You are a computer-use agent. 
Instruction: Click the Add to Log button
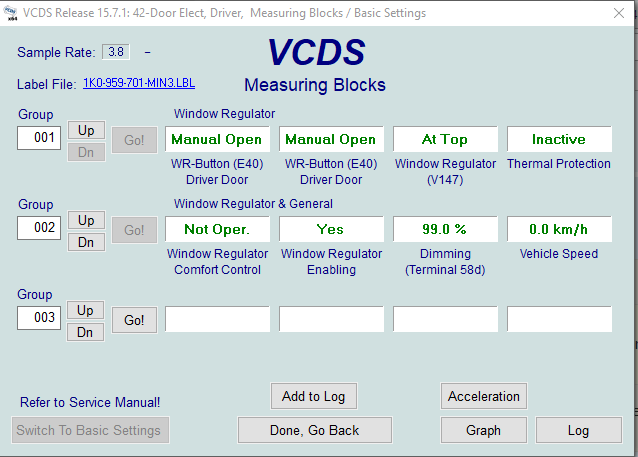[314, 396]
